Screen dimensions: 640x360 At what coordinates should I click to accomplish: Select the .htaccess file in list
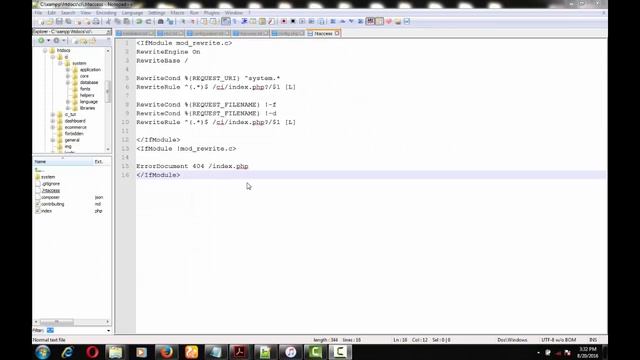coord(51,190)
